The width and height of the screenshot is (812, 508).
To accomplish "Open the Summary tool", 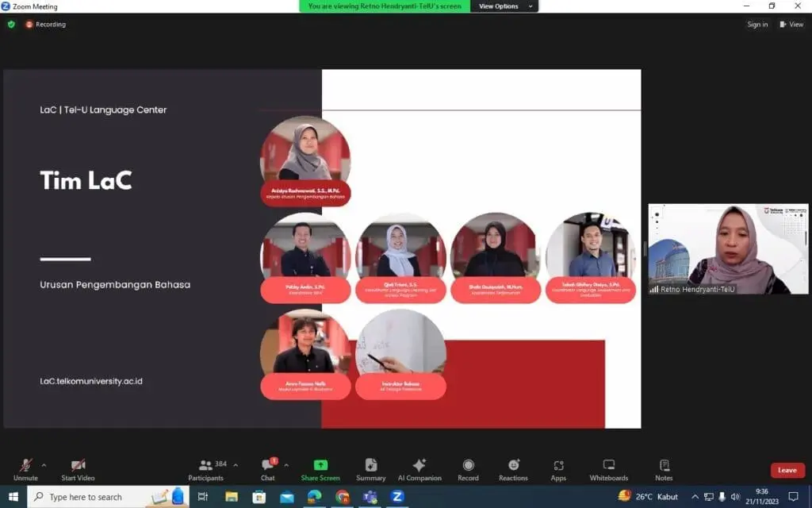I will tap(370, 469).
